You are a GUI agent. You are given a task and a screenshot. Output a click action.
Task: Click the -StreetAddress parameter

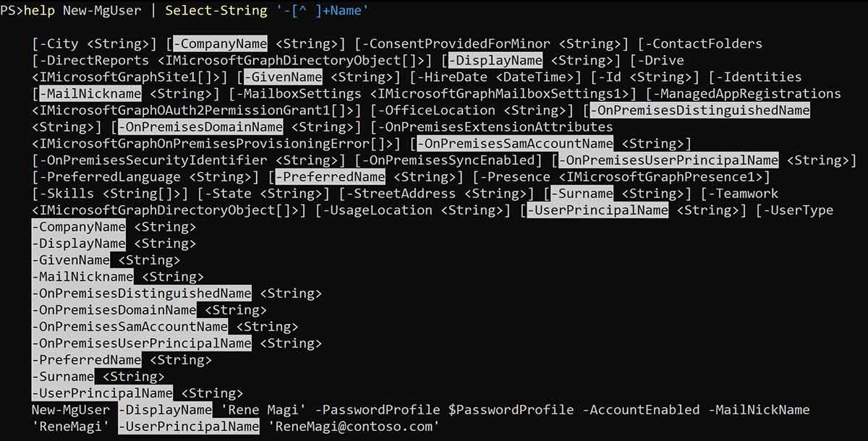tap(401, 194)
